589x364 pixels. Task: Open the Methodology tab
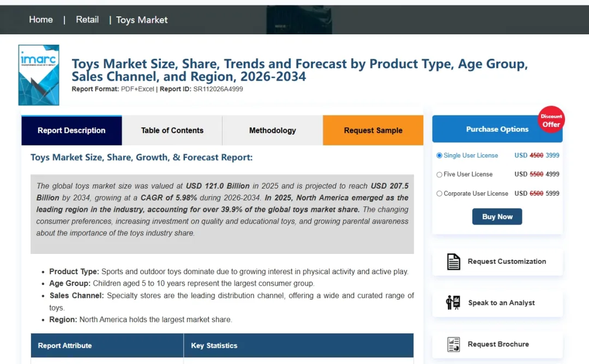click(273, 130)
